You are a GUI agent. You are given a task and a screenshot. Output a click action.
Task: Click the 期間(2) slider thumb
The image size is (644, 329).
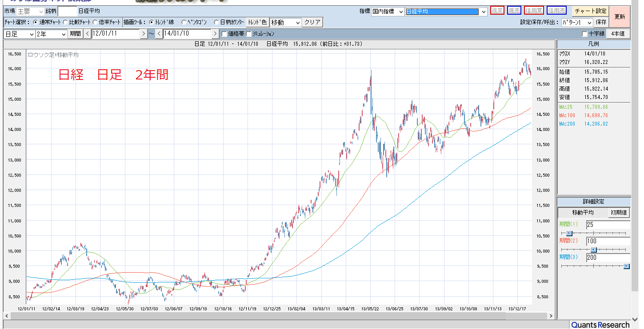tap(593, 250)
